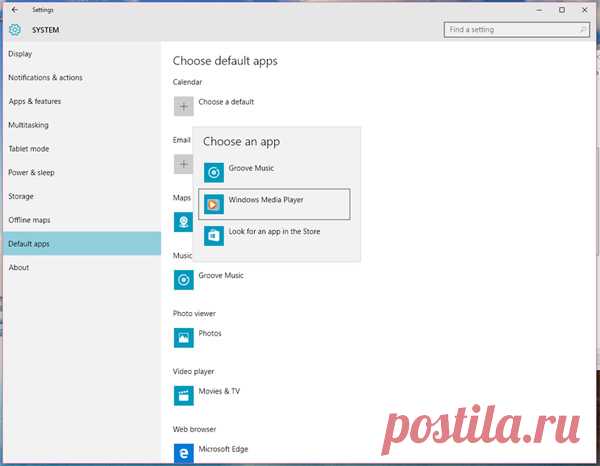
Task: Click the Web browser section label
Action: [x=194, y=429]
